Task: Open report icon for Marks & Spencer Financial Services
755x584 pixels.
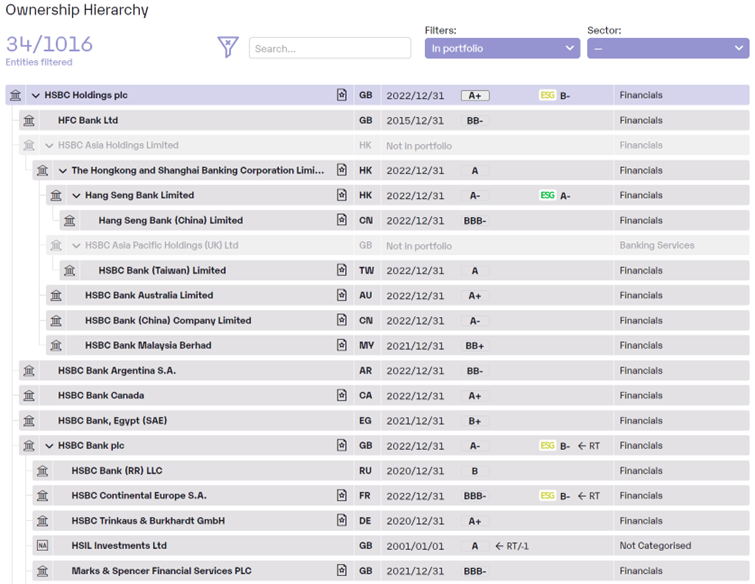Action: pos(341,571)
